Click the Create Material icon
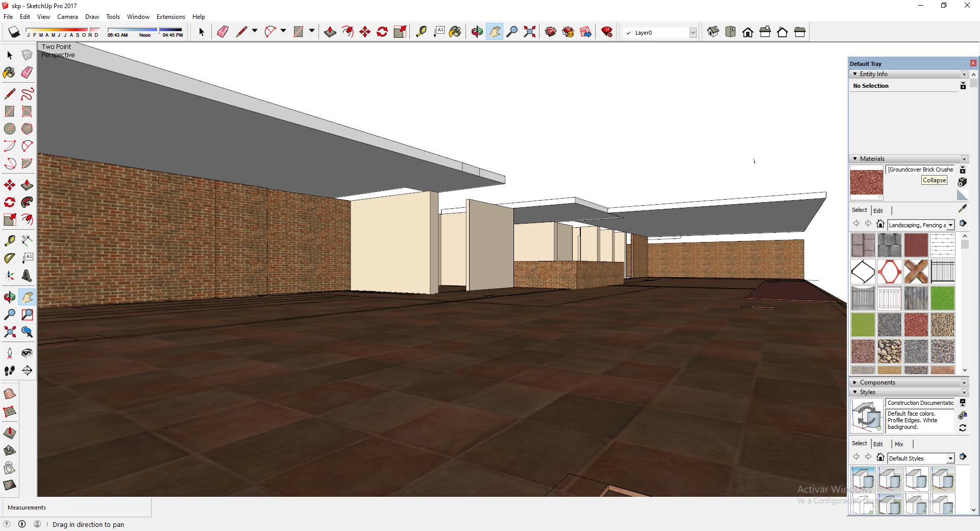The image size is (980, 531). coord(962,182)
